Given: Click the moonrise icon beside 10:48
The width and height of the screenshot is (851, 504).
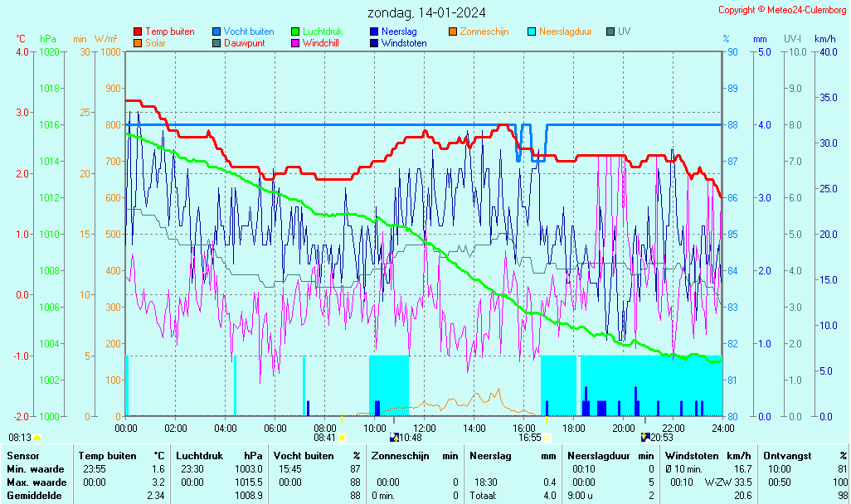Looking at the screenshot, I should pyautogui.click(x=394, y=437).
